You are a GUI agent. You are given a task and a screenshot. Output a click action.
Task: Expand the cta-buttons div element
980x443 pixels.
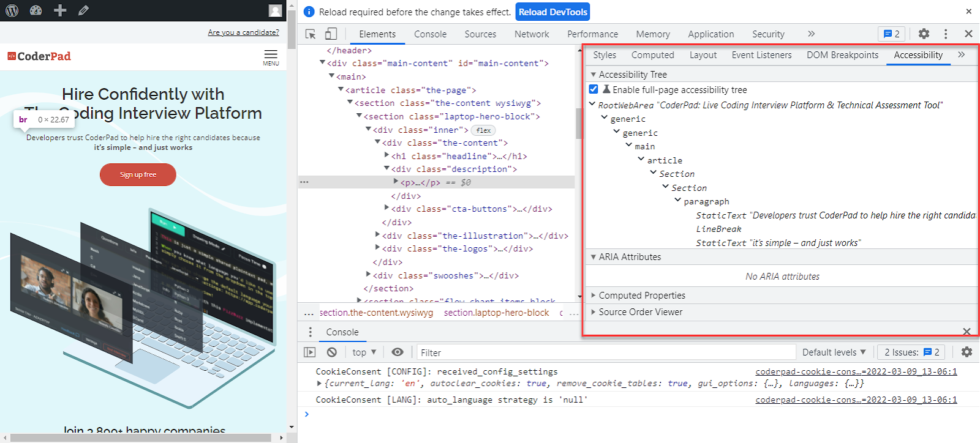[x=386, y=208]
